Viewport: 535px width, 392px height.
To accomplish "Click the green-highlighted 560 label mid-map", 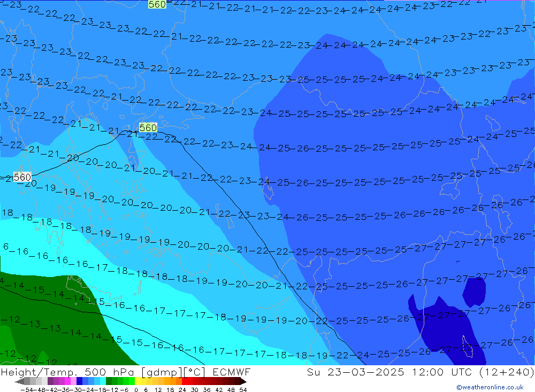I will pos(148,128).
